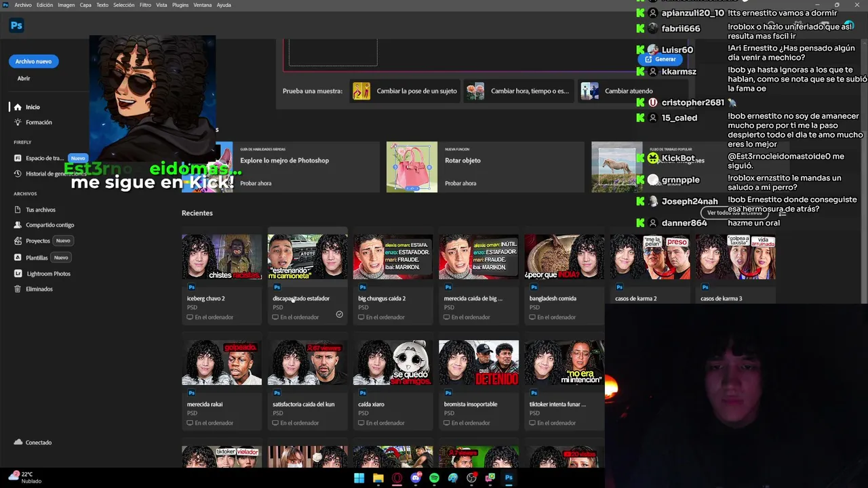Screen dimensions: 868x488
Task: Open the Plugins menu
Action: [x=180, y=5]
